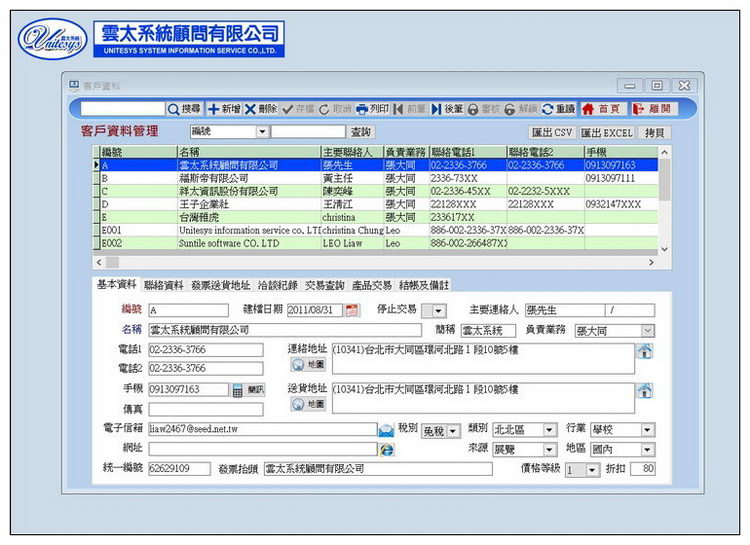Click the browser icon beside 網址 field

point(386,450)
